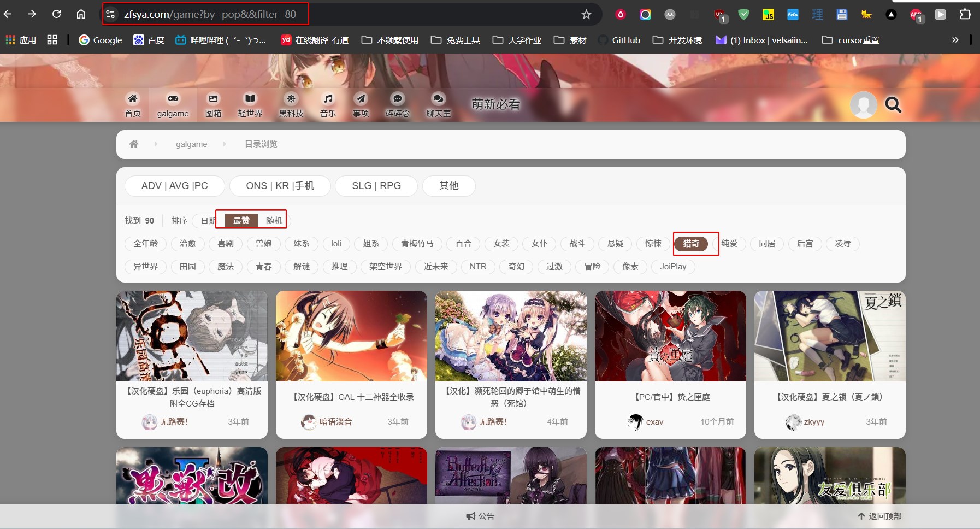Sort results by 最赞
980x529 pixels.
tap(241, 220)
